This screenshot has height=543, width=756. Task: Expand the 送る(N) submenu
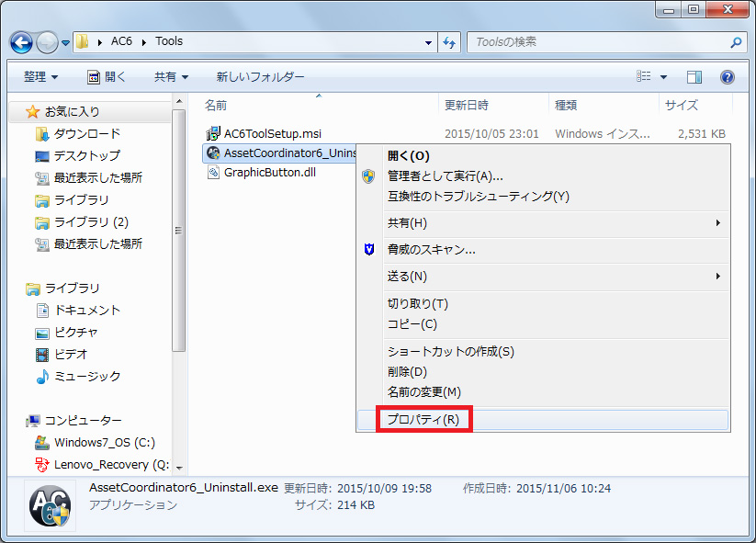pos(544,277)
